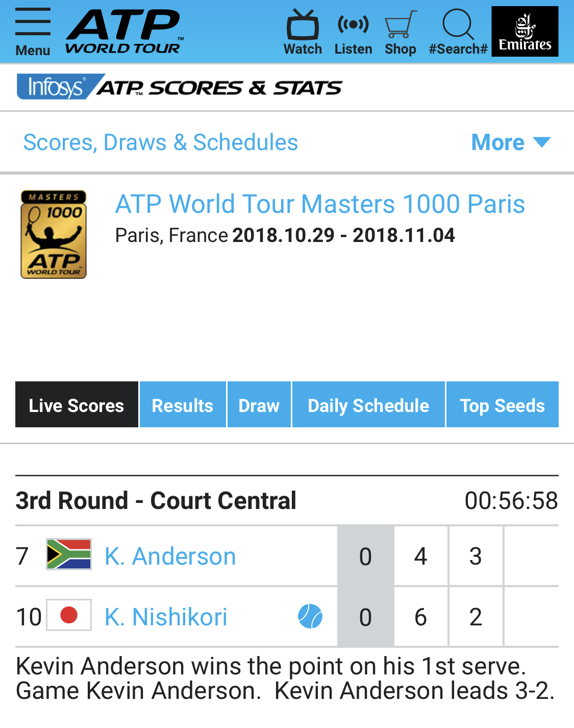Show the Top Seeds tab

coord(502,405)
